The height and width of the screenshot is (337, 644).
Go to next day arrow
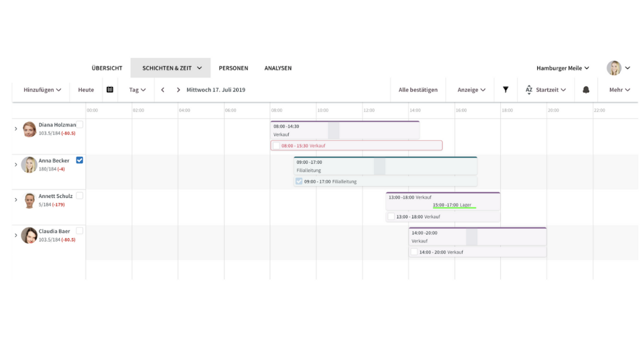[178, 90]
